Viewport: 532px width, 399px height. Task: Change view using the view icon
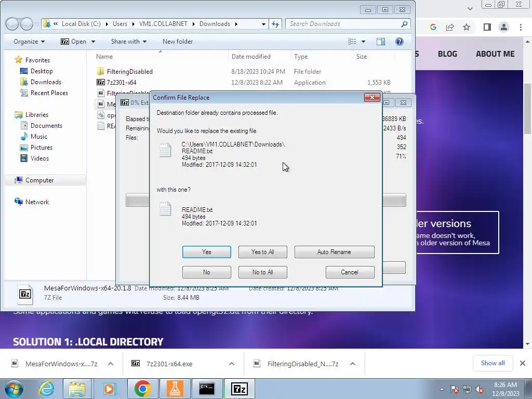tap(352, 42)
